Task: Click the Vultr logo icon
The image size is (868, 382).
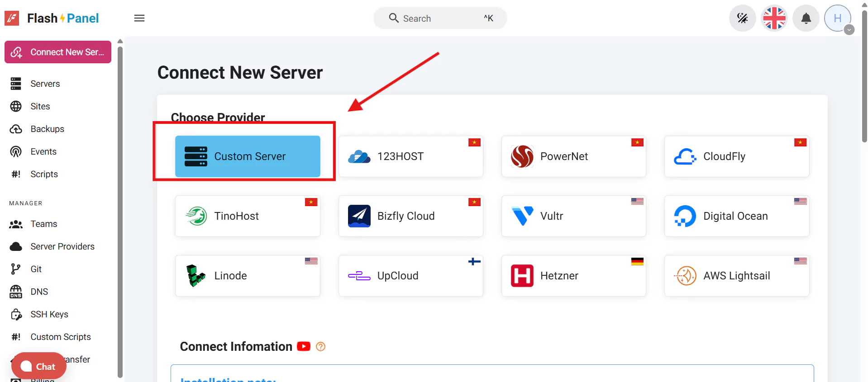Action: click(x=522, y=216)
